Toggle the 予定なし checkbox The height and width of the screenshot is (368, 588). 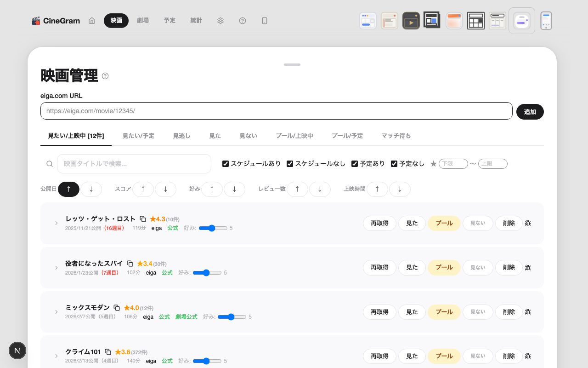[x=394, y=164]
